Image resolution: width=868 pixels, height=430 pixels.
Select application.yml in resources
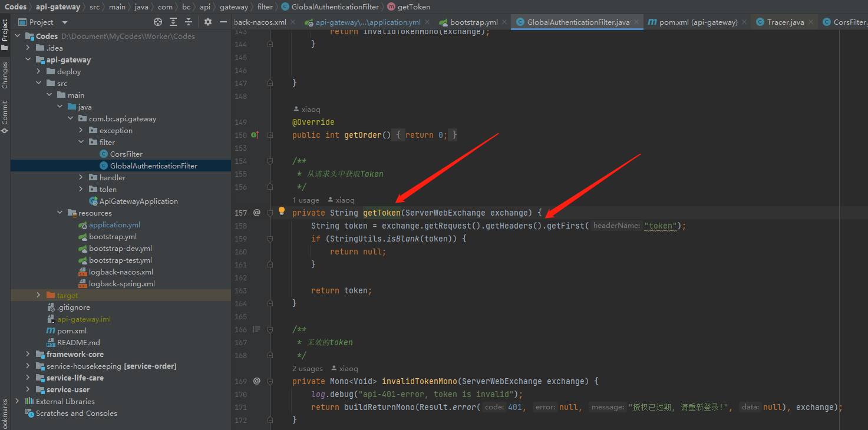click(x=109, y=224)
